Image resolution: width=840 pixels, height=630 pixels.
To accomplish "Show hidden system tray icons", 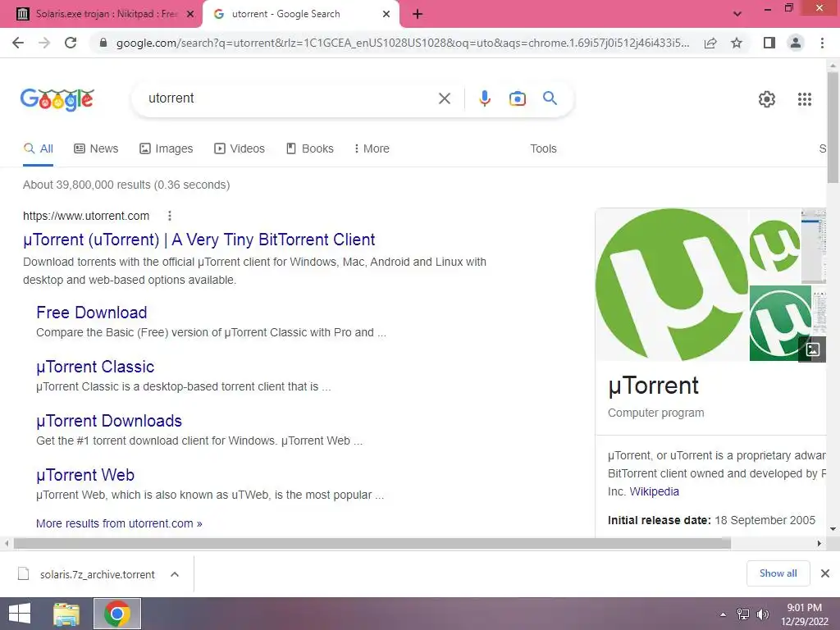I will [x=724, y=614].
